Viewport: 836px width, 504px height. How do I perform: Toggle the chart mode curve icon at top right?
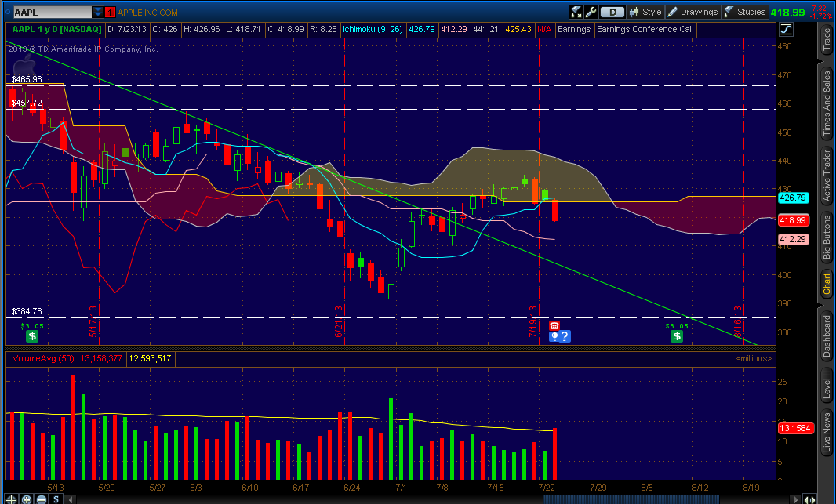click(786, 30)
